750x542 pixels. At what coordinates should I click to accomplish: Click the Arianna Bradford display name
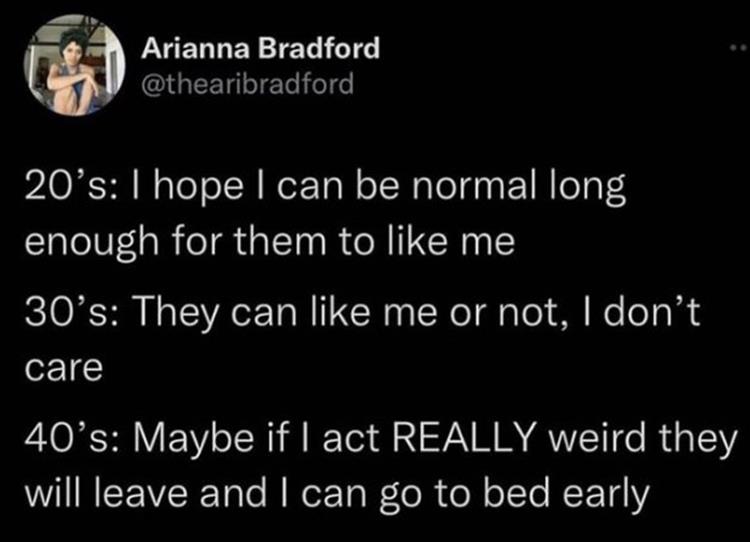click(x=260, y=48)
